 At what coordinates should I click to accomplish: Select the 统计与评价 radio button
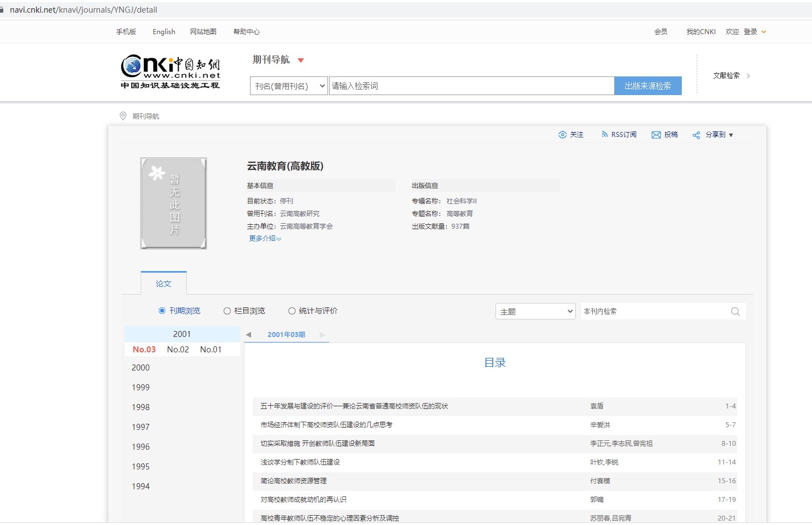[292, 311]
